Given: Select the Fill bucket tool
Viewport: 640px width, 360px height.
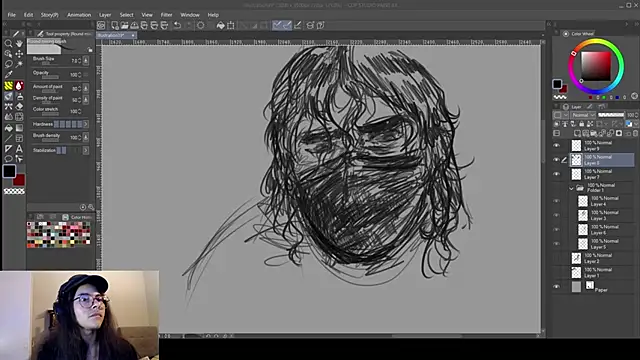Looking at the screenshot, I should (8, 128).
